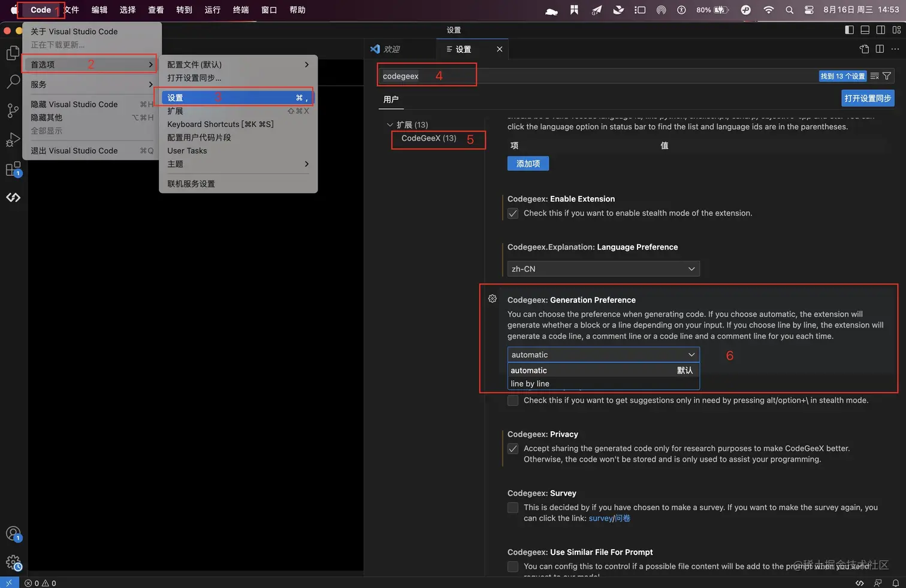906x588 pixels.
Task: Open the Wi-Fi menu bar item
Action: pyautogui.click(x=769, y=10)
